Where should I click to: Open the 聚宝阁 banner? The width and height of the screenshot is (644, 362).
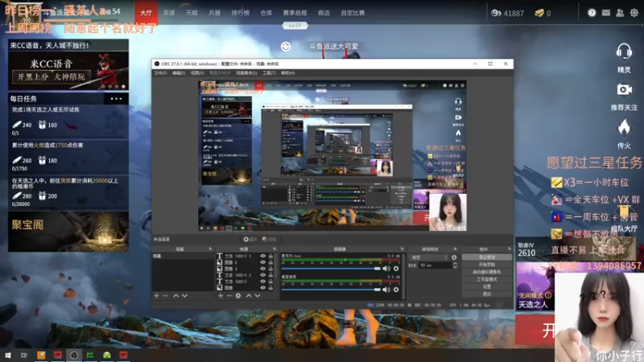(x=68, y=232)
